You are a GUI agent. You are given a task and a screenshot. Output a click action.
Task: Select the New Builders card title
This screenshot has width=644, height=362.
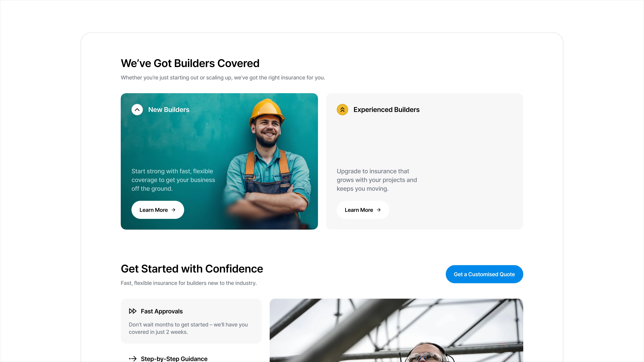click(169, 110)
